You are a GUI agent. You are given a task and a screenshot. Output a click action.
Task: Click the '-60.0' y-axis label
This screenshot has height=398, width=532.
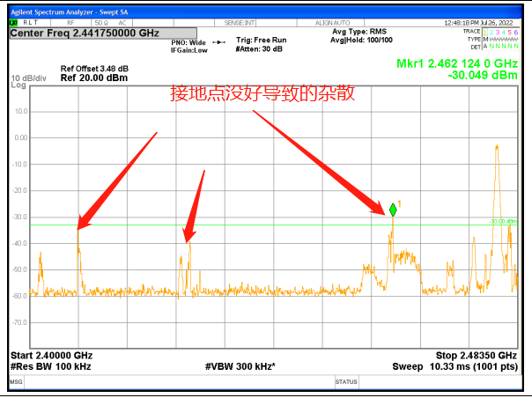(x=19, y=296)
